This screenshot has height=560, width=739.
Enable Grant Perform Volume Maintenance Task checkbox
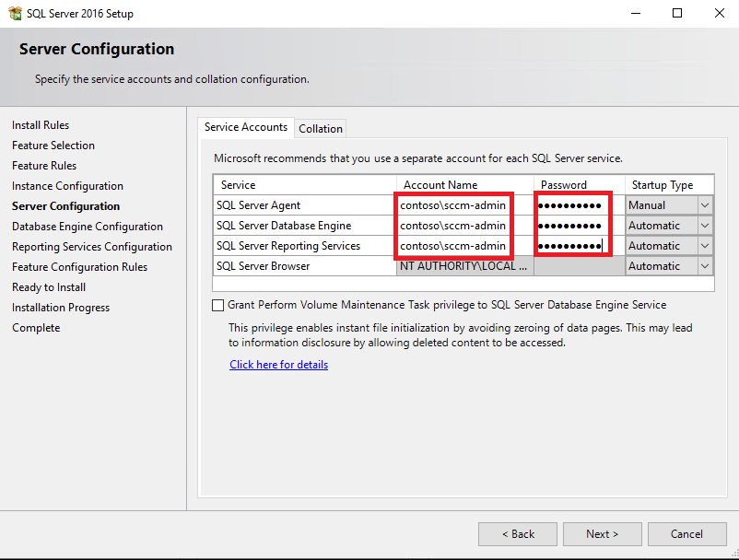pos(217,305)
